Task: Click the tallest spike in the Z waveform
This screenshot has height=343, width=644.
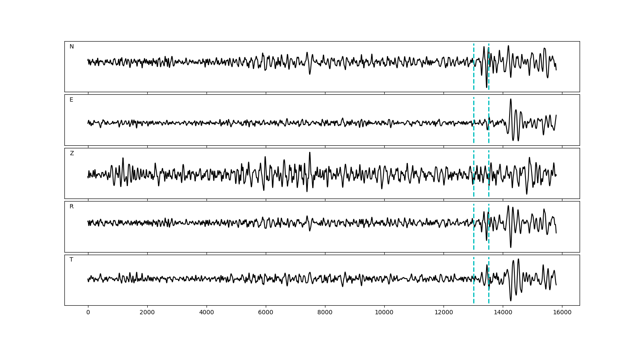Action: pos(310,153)
